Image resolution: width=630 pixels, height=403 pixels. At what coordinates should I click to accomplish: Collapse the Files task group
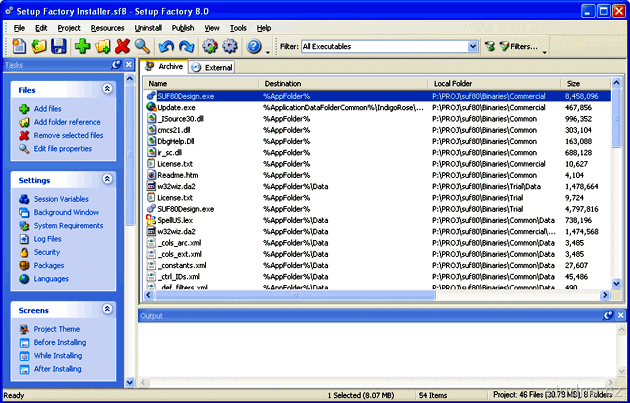107,89
